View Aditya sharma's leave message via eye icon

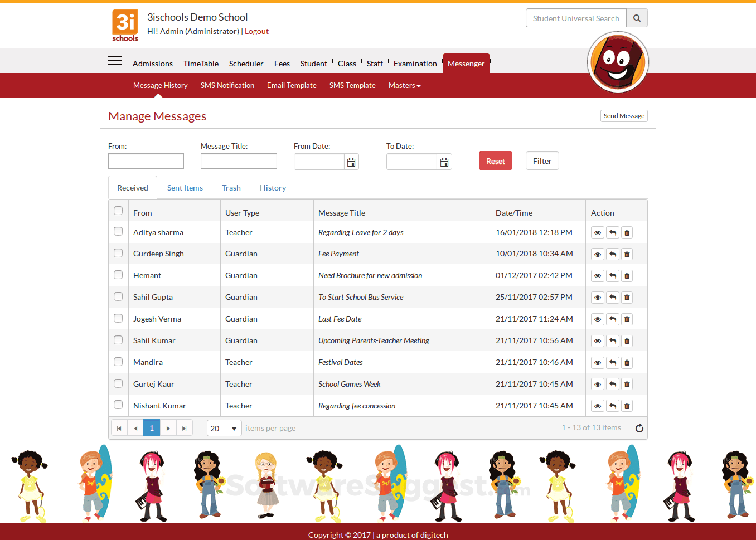pos(598,233)
